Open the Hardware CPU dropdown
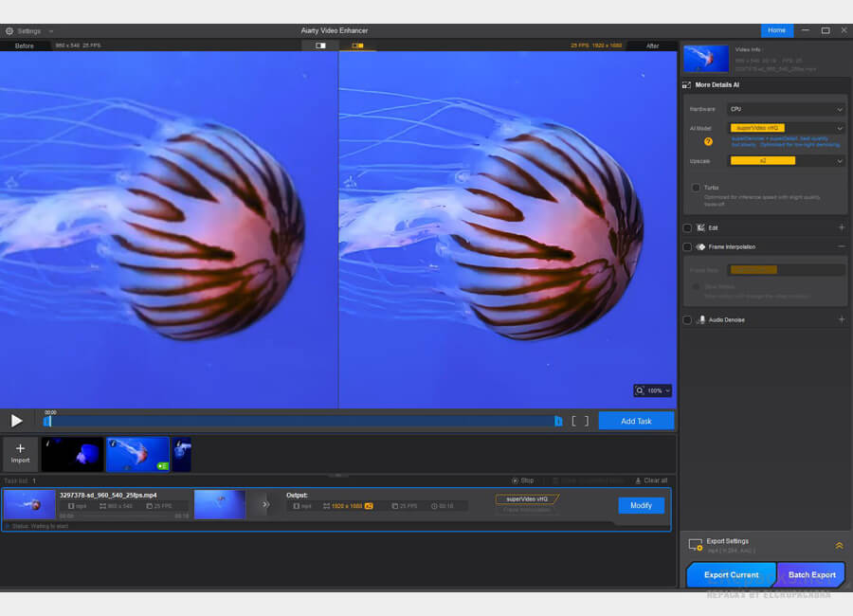 coord(786,109)
